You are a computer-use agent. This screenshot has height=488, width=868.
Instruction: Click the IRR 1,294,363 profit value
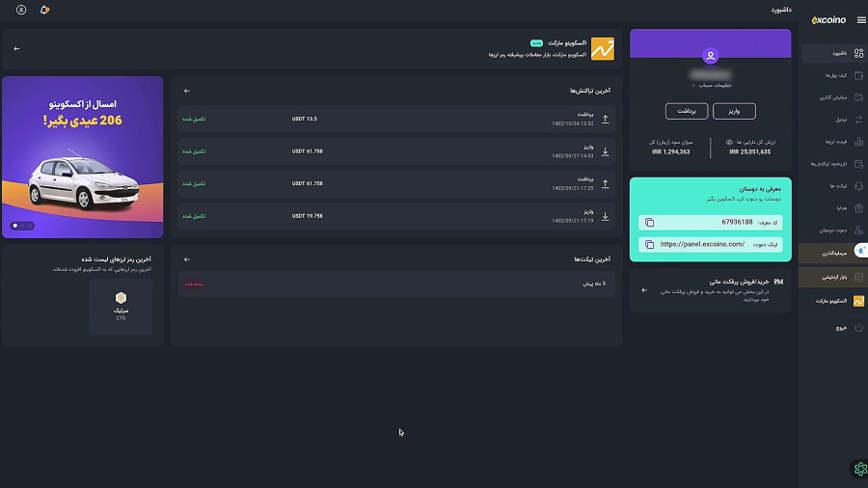pos(671,151)
